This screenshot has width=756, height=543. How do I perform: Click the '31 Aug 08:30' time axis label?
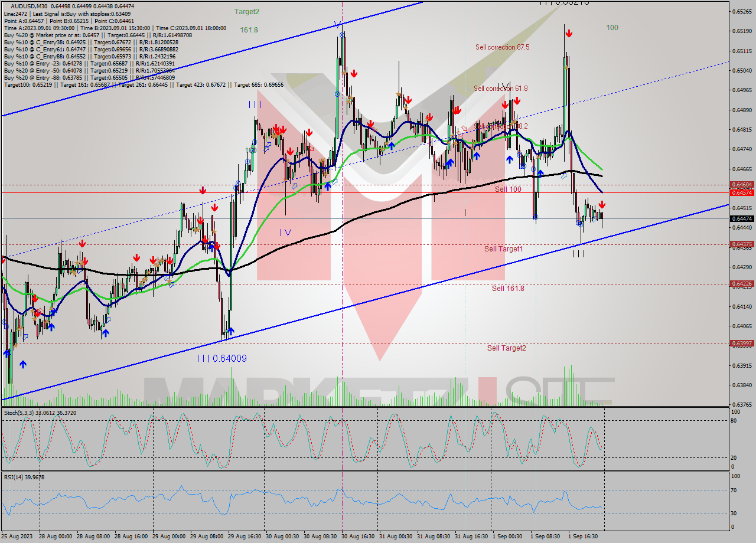(434, 537)
